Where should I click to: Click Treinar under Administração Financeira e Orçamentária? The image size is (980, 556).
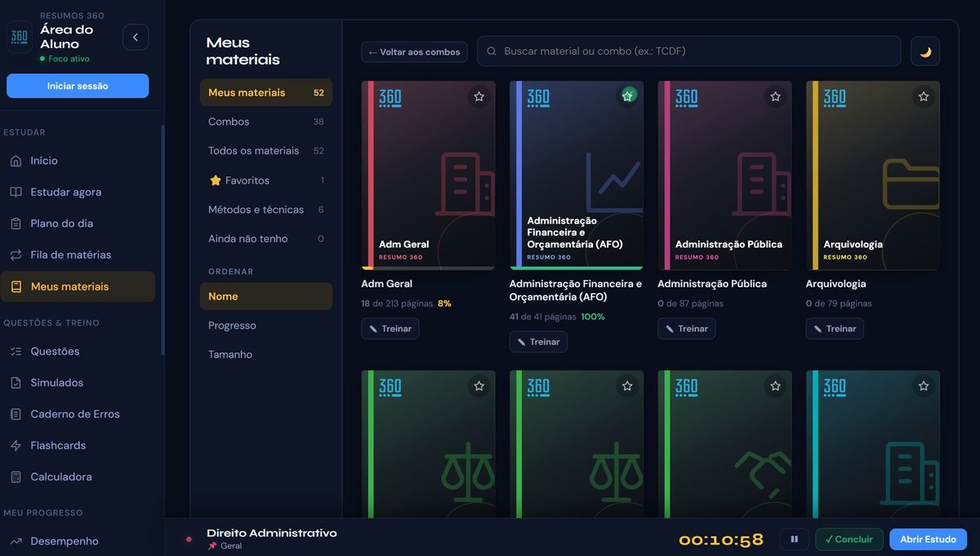click(538, 342)
